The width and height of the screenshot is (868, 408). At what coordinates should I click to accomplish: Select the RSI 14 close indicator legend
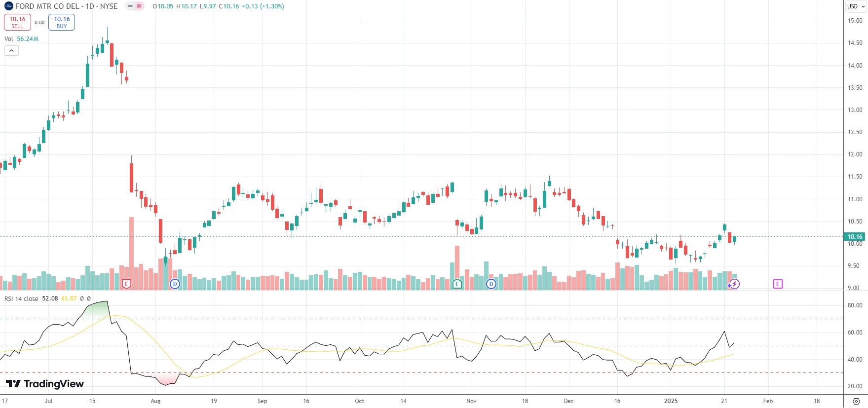pyautogui.click(x=21, y=298)
